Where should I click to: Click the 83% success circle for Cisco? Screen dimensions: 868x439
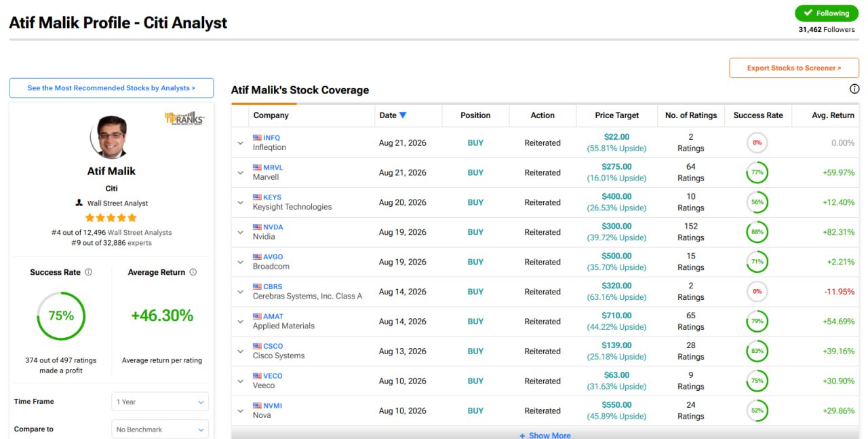(x=757, y=351)
